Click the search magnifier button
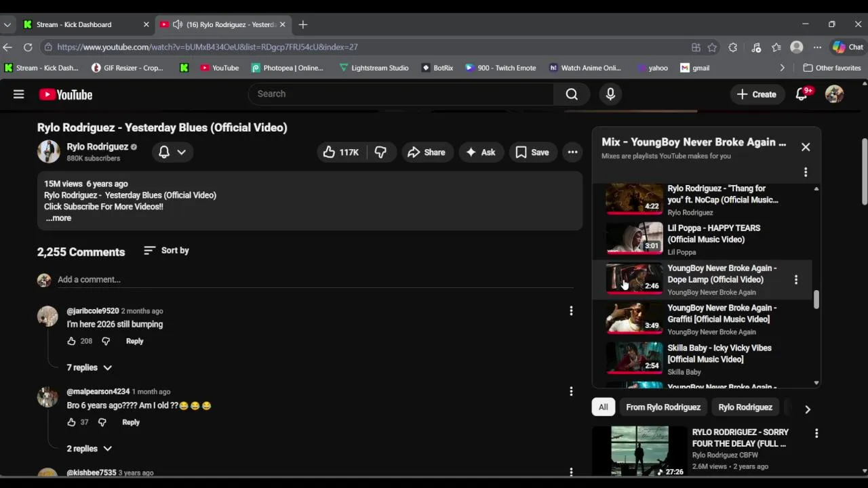Viewport: 868px width, 488px height. 572,94
